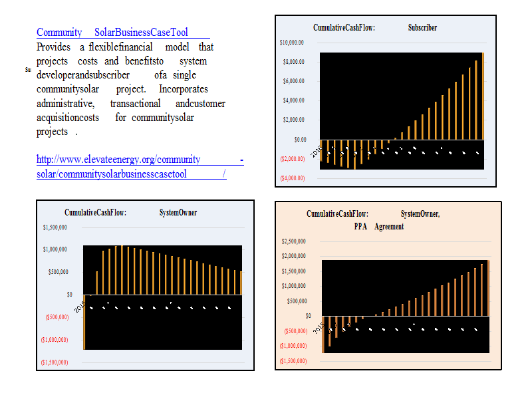The width and height of the screenshot is (532, 399).
Task: Open the Community Solar Business Case Tool link
Action: 112,32
